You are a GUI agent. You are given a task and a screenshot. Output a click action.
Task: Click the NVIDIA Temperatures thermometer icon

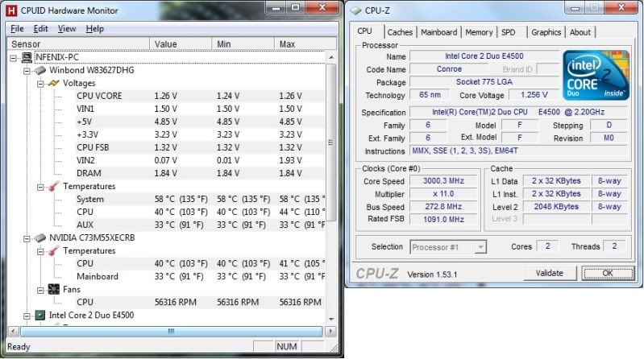tap(53, 251)
